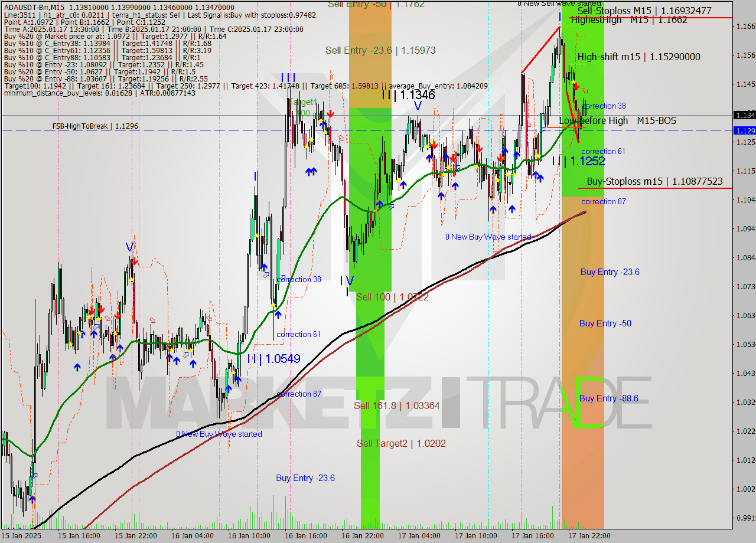Click the 'correction 61' label above the 1.0549 wave
This screenshot has height=543, width=756.
pyautogui.click(x=298, y=334)
